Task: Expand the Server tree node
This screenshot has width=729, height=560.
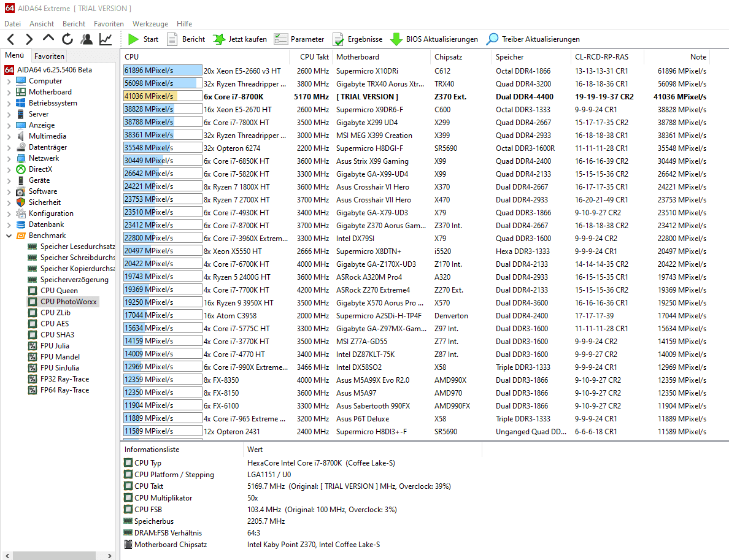Action: pos(9,114)
